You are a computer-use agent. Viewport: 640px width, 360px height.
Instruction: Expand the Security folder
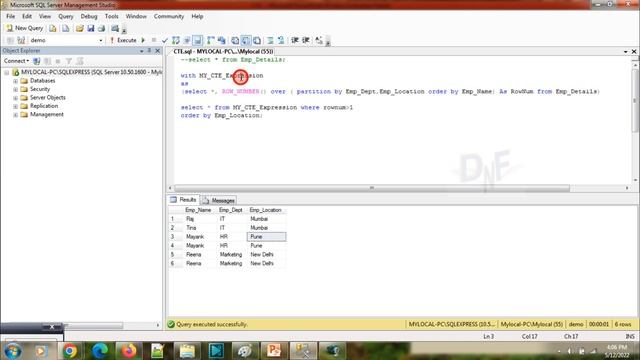pos(16,89)
